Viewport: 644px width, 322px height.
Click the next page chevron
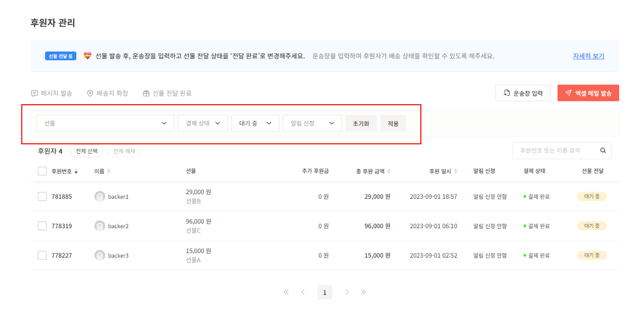[347, 292]
